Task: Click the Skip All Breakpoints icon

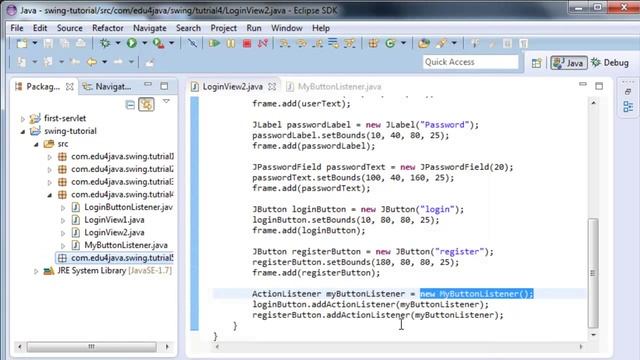Action: (192, 43)
